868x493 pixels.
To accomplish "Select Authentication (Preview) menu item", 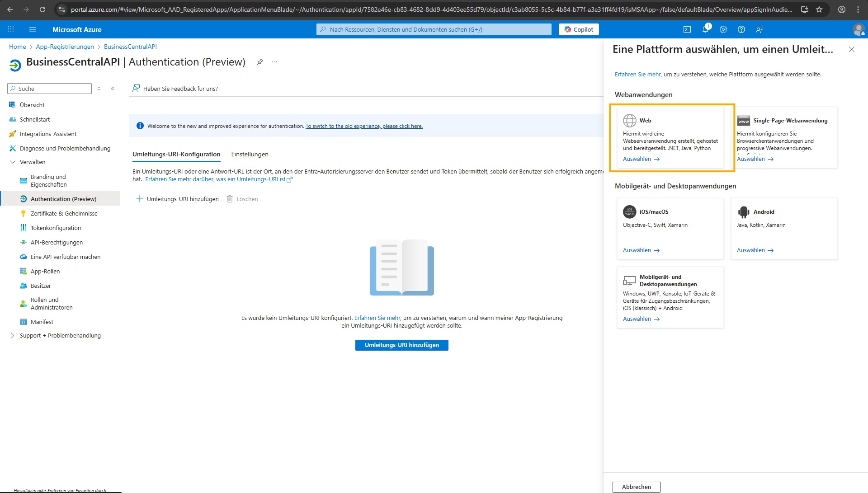I will coord(63,199).
